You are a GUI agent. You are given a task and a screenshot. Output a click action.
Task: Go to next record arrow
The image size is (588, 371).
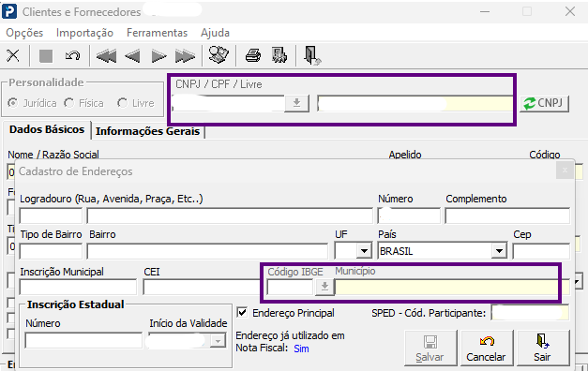pyautogui.click(x=159, y=56)
